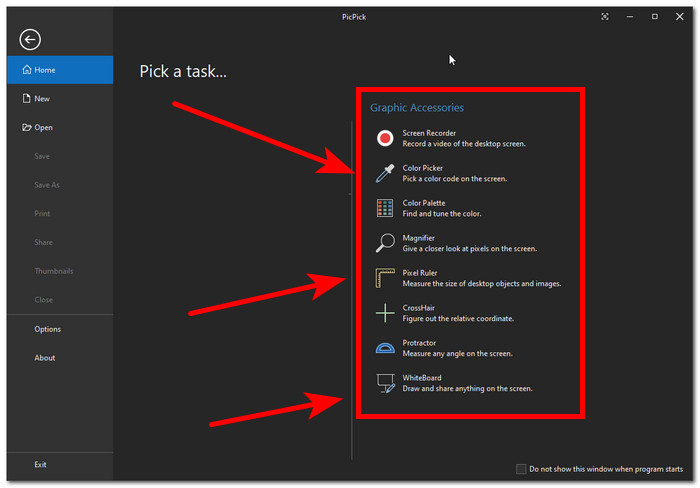Start the WhiteBoard tool icon
The width and height of the screenshot is (700, 488).
pyautogui.click(x=386, y=383)
